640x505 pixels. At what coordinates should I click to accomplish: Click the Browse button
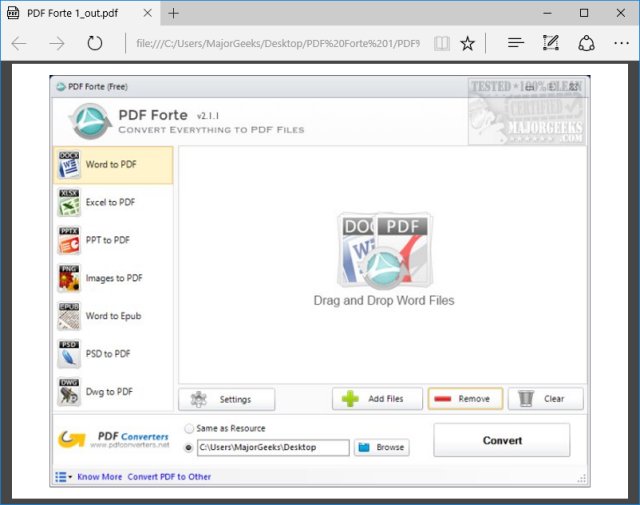click(x=382, y=447)
